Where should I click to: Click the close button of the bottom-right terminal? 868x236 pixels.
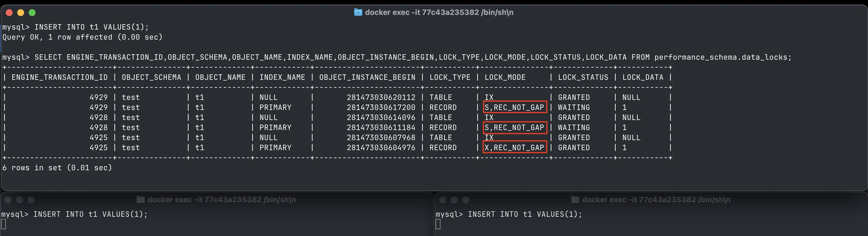(x=443, y=200)
